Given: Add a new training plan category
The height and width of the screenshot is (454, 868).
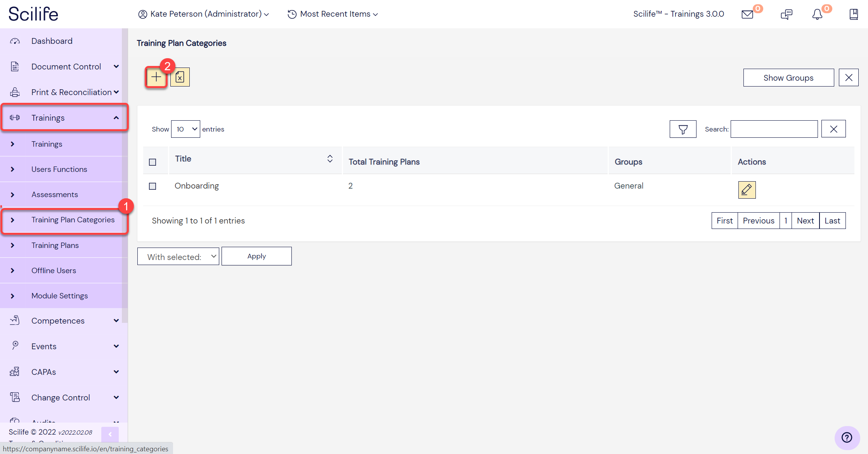Looking at the screenshot, I should 156,77.
